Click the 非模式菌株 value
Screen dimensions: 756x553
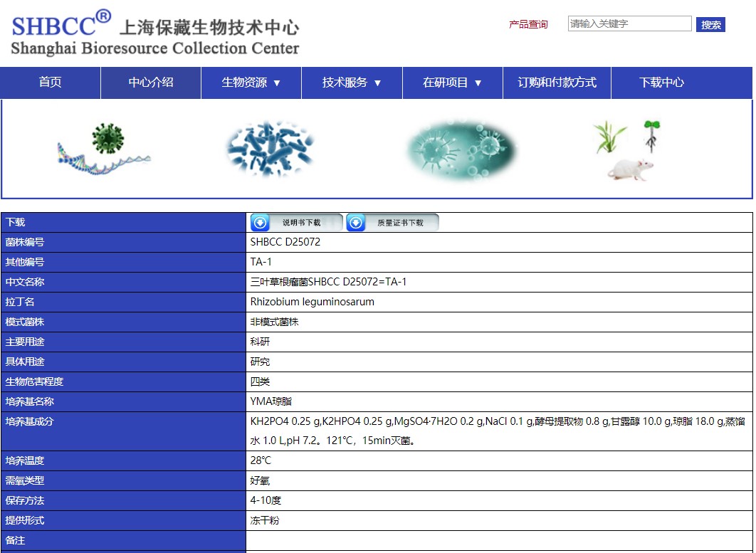[274, 322]
